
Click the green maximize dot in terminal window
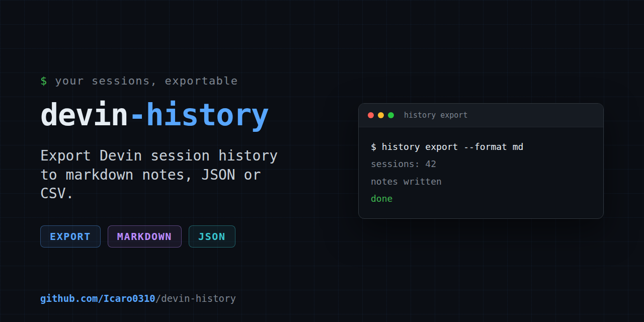(x=391, y=115)
